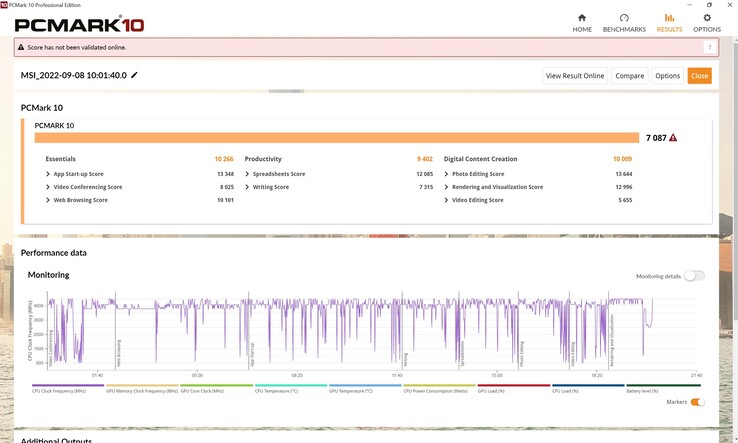Click Digital Content Creation score 10 009

622,159
